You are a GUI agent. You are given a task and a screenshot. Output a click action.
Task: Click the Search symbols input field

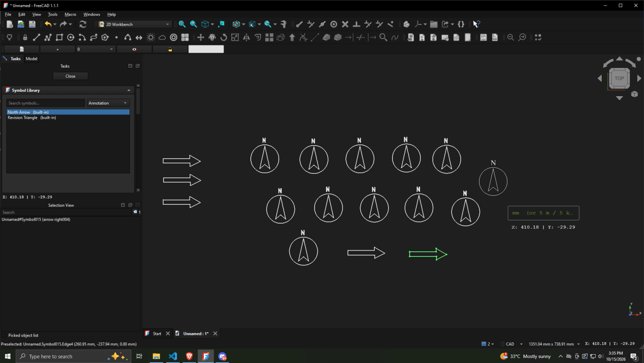46,103
